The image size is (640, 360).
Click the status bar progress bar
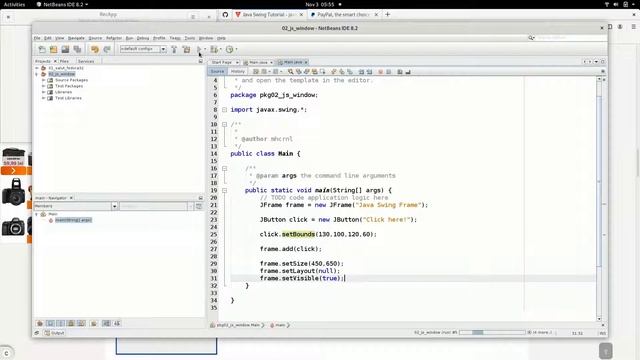492,333
